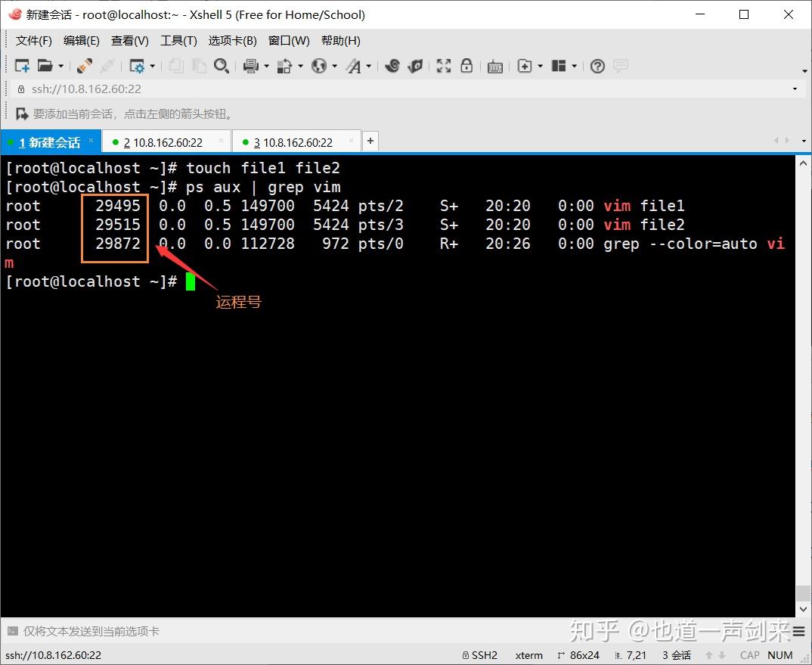Open the virtual keyboard icon

coord(495,67)
